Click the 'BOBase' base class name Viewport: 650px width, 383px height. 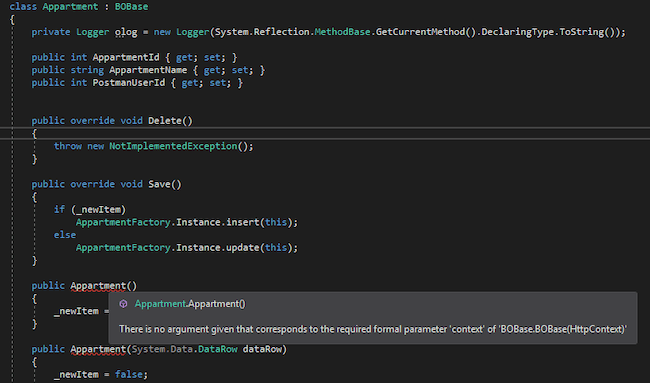[x=131, y=7]
